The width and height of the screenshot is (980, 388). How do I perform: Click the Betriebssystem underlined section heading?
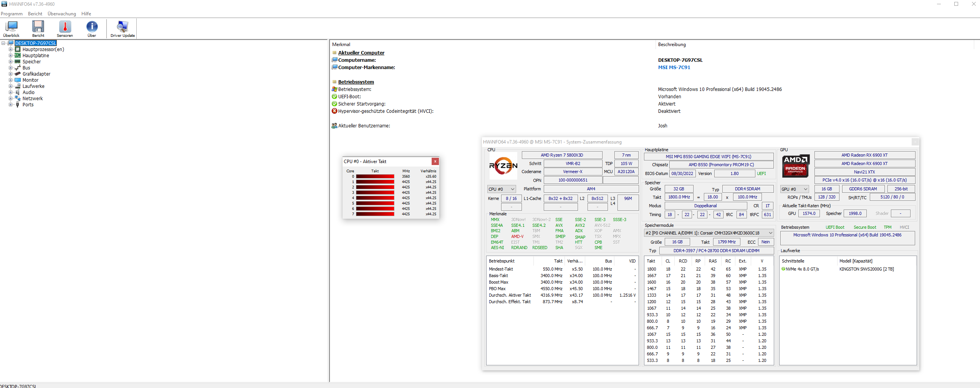coord(356,82)
